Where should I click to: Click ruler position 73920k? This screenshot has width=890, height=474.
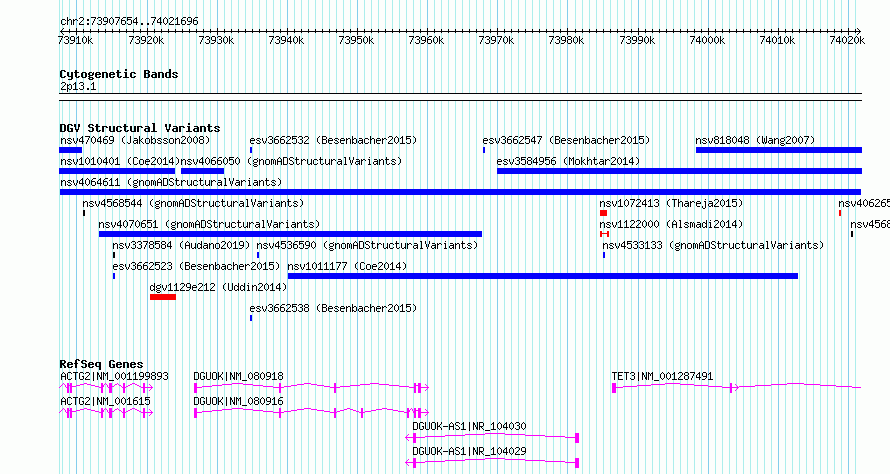coord(146,40)
